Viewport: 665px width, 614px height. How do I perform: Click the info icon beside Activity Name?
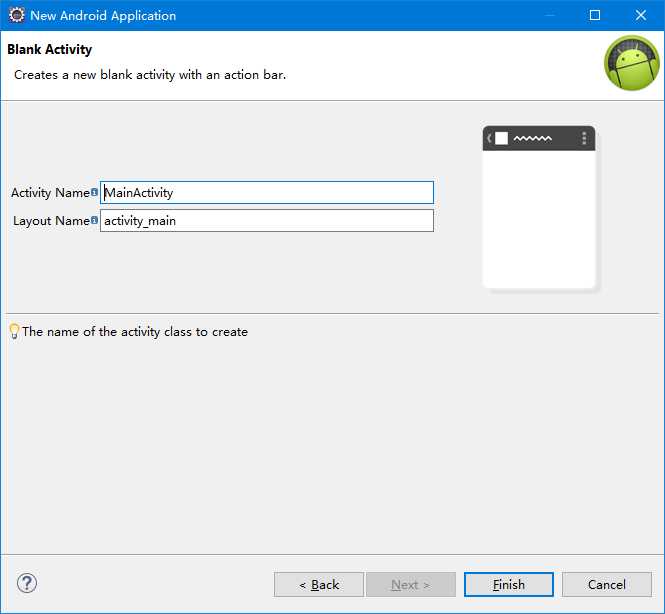click(x=94, y=192)
